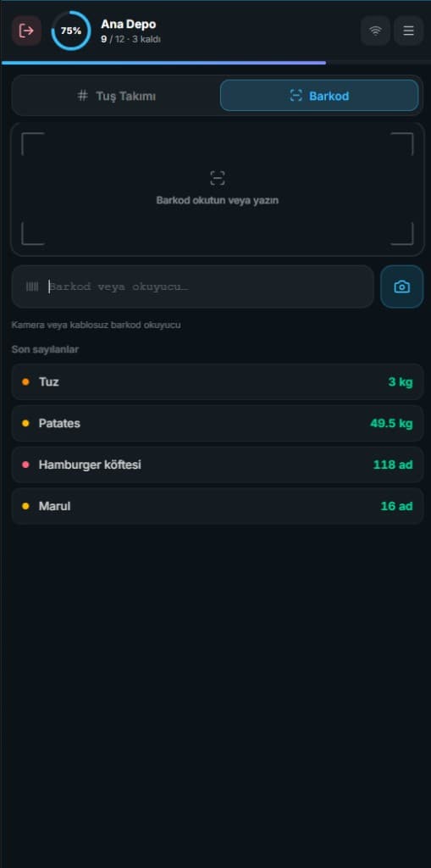
Task: Click the barcode scanning frame area
Action: pos(218,189)
